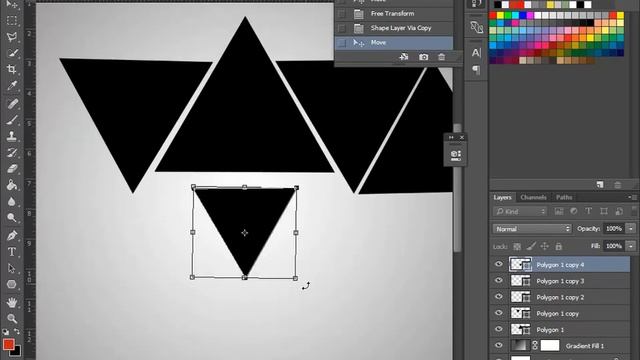Hide the Polygon 1 layer
Viewport: 640px width, 360px height.
coord(498,329)
